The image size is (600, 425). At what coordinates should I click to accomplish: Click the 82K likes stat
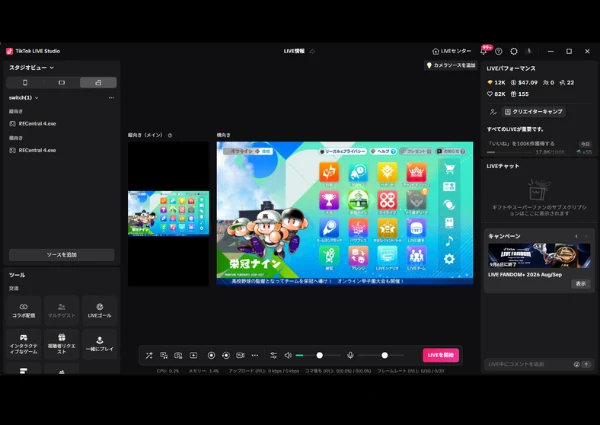click(x=496, y=94)
